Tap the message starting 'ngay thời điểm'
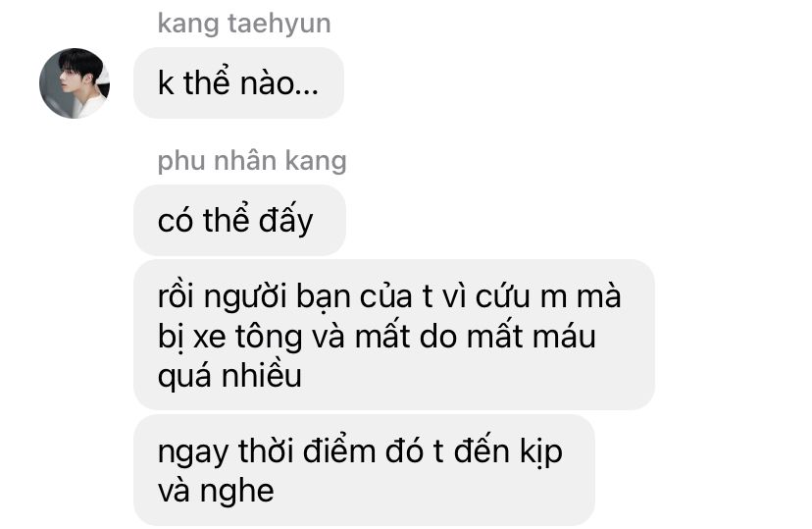The image size is (812, 529). point(364,470)
